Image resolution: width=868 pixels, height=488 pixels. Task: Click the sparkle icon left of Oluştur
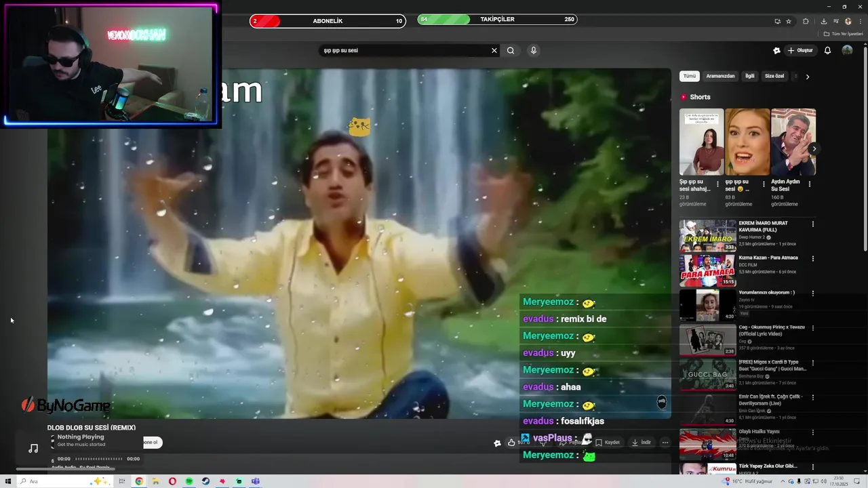tap(776, 50)
